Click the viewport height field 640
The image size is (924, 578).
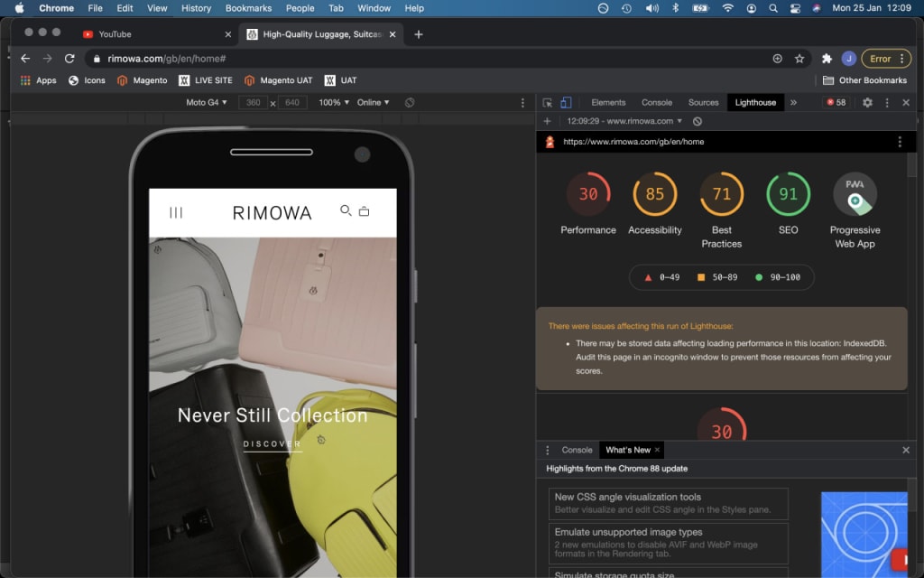click(x=292, y=103)
